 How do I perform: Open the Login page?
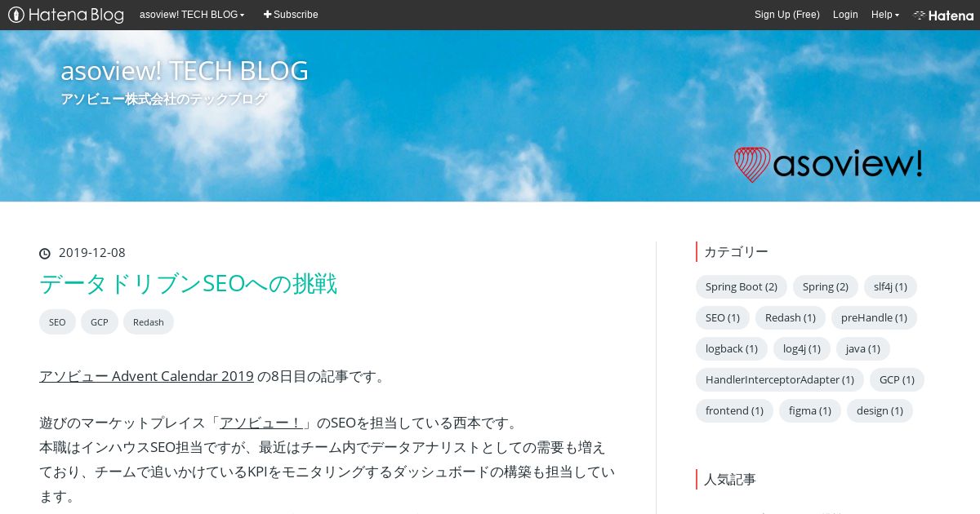(x=845, y=15)
